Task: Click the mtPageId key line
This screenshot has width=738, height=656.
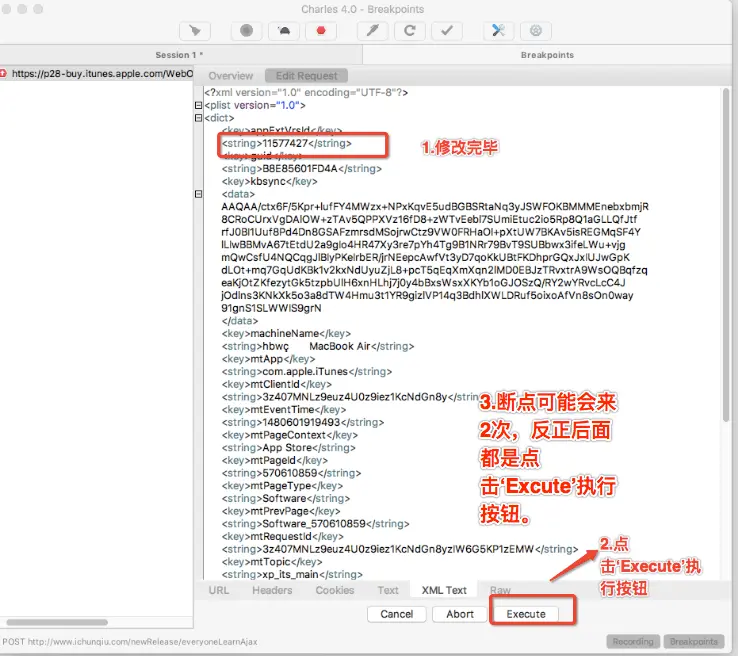Action: [x=274, y=460]
